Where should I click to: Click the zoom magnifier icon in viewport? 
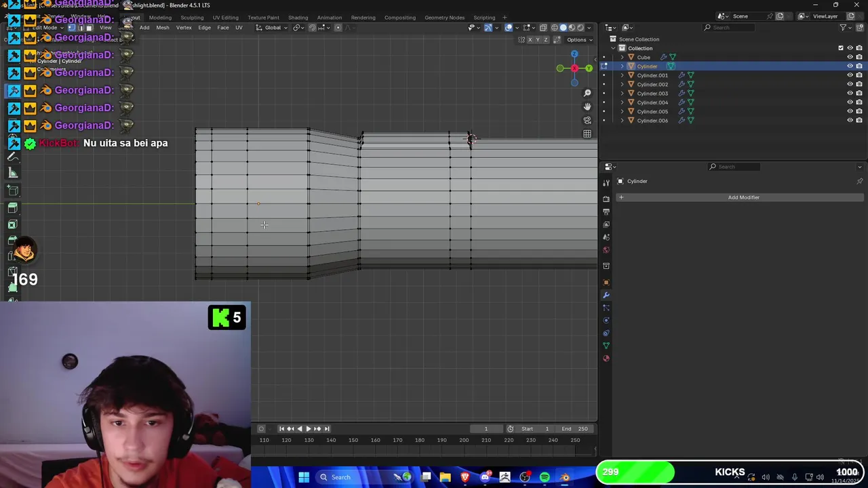click(587, 93)
